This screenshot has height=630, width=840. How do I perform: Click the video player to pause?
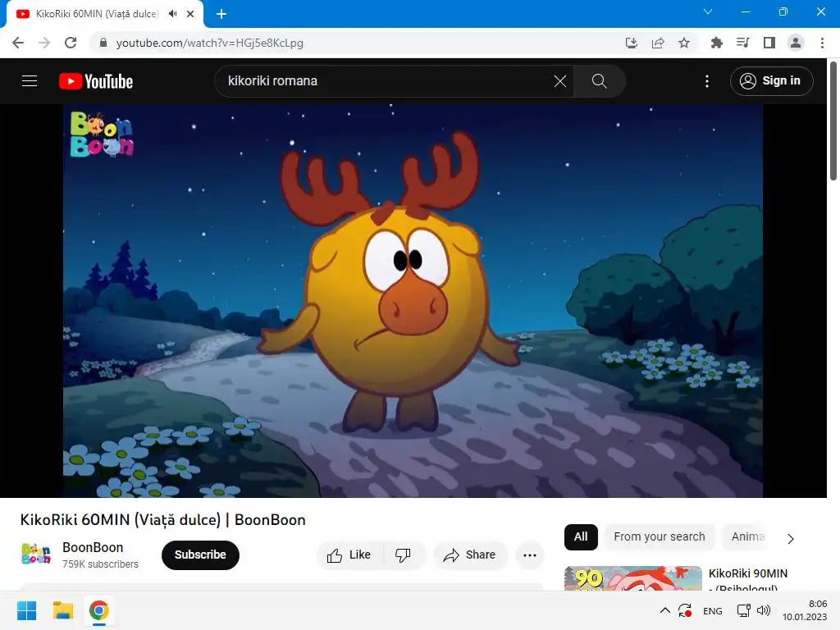pos(413,300)
